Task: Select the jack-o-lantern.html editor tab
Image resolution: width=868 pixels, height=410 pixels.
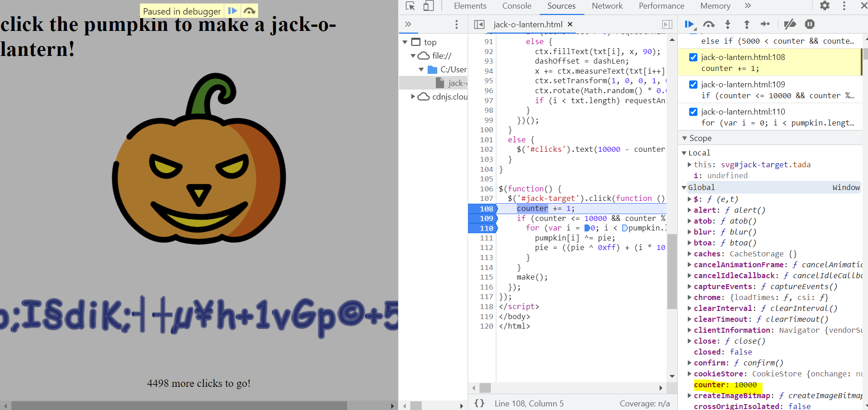Action: pos(528,25)
